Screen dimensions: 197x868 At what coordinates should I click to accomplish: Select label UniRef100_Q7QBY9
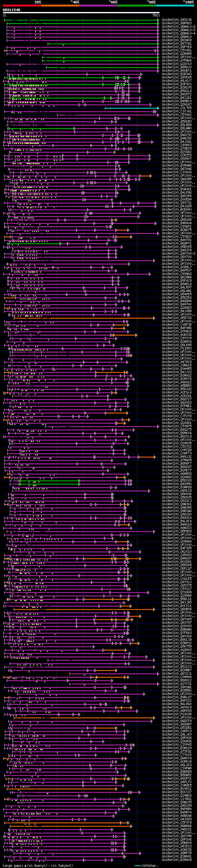coord(176,149)
